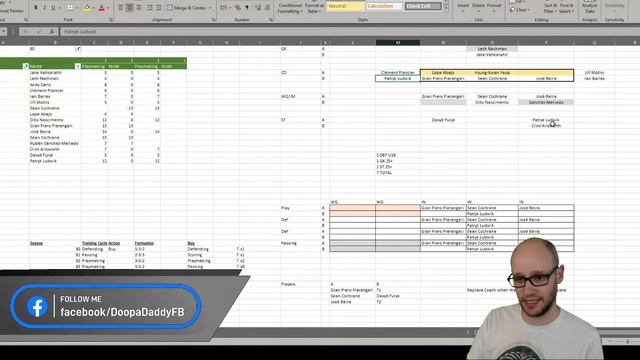Click the Format Painter button

[x=12, y=11]
